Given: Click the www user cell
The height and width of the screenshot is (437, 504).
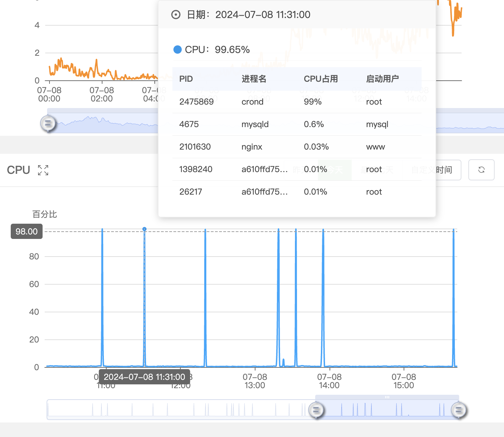Looking at the screenshot, I should pyautogui.click(x=376, y=147).
